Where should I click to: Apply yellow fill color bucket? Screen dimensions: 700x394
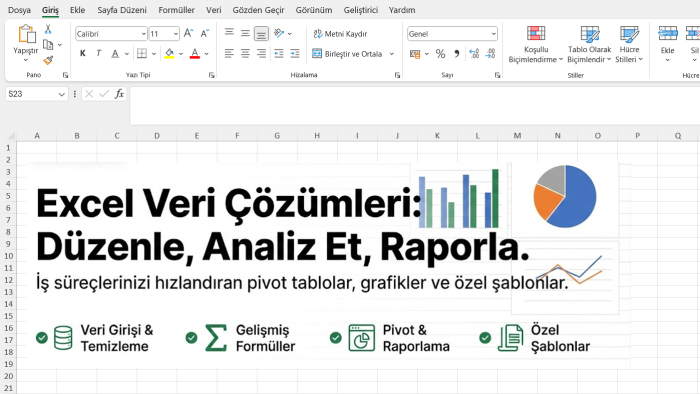point(169,54)
